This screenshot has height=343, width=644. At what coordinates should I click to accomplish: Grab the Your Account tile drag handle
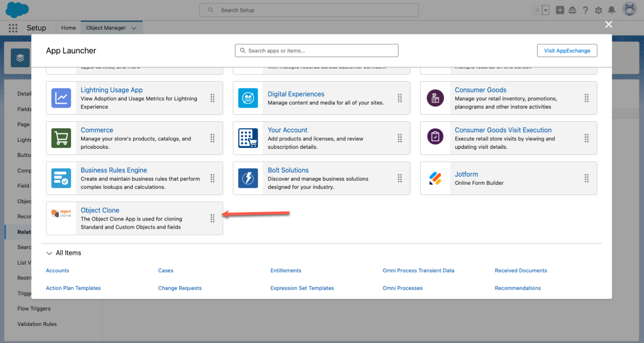click(x=400, y=138)
